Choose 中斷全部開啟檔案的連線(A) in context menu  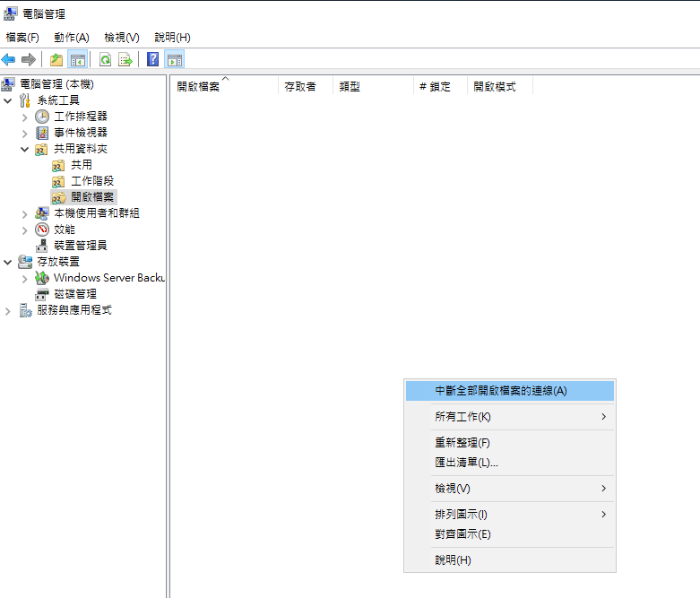(510, 391)
